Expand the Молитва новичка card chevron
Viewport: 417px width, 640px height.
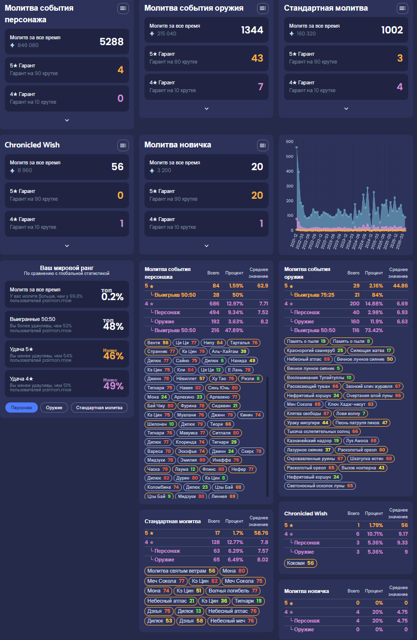(x=206, y=246)
